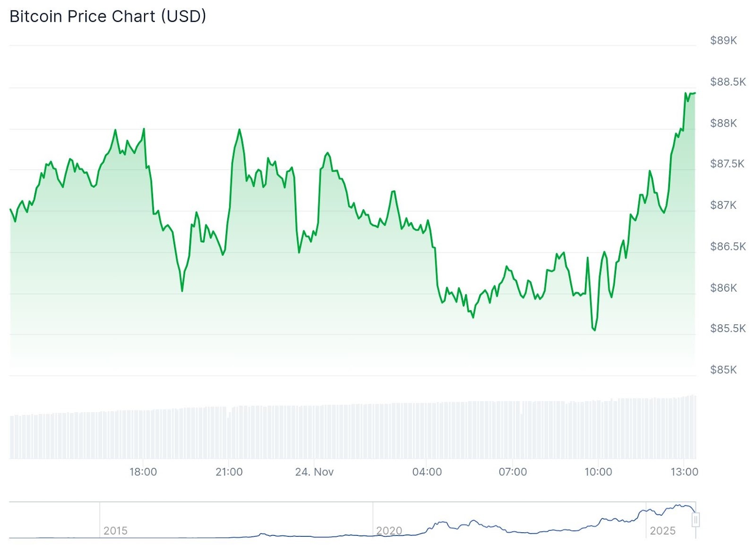Image resolution: width=756 pixels, height=552 pixels.
Task: Click the 18:00 time axis label
Action: tap(143, 472)
